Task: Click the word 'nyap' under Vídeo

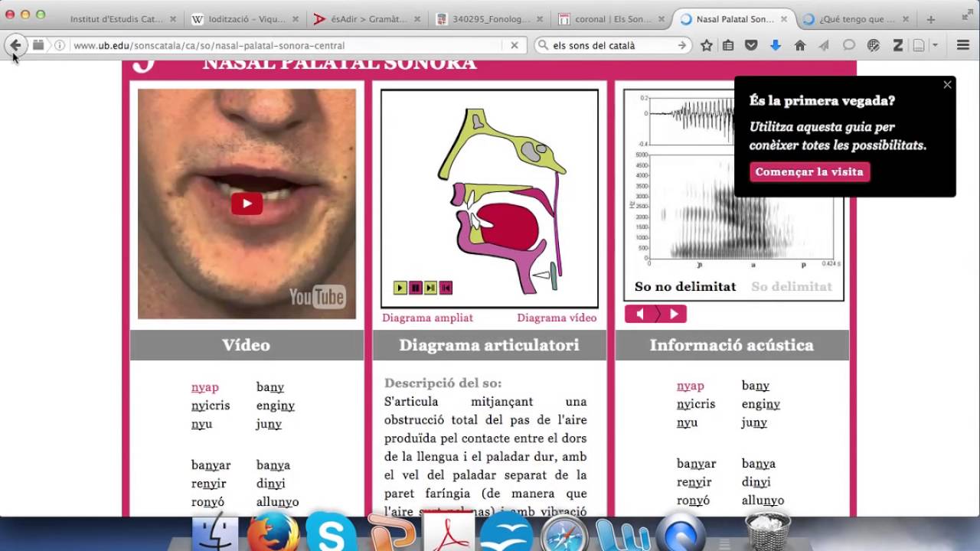Action: [x=205, y=387]
